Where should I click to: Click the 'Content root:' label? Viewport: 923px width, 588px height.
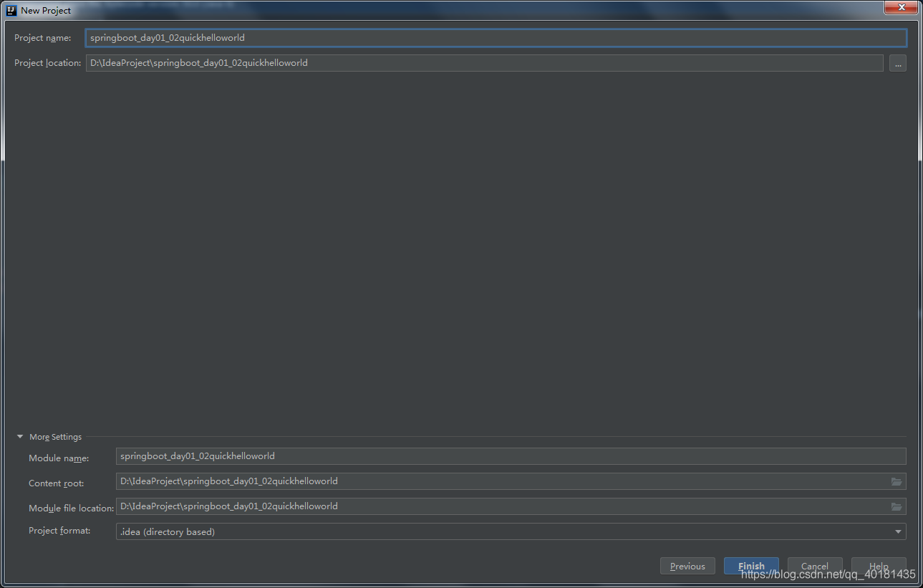[x=57, y=483]
